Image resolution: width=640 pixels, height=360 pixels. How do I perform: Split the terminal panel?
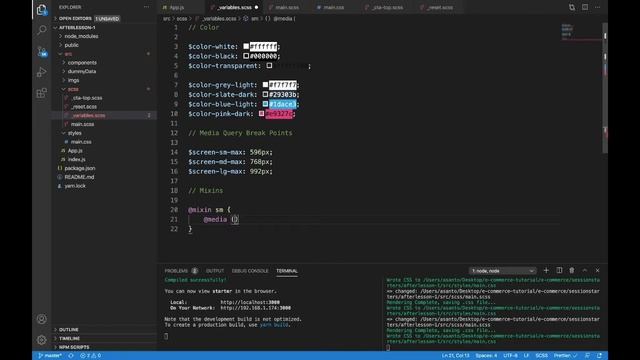point(559,270)
